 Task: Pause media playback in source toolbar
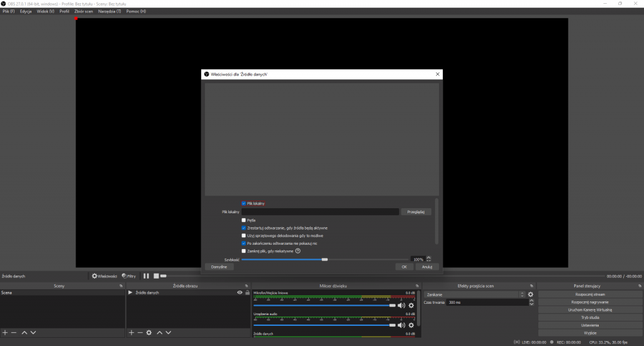pyautogui.click(x=146, y=276)
